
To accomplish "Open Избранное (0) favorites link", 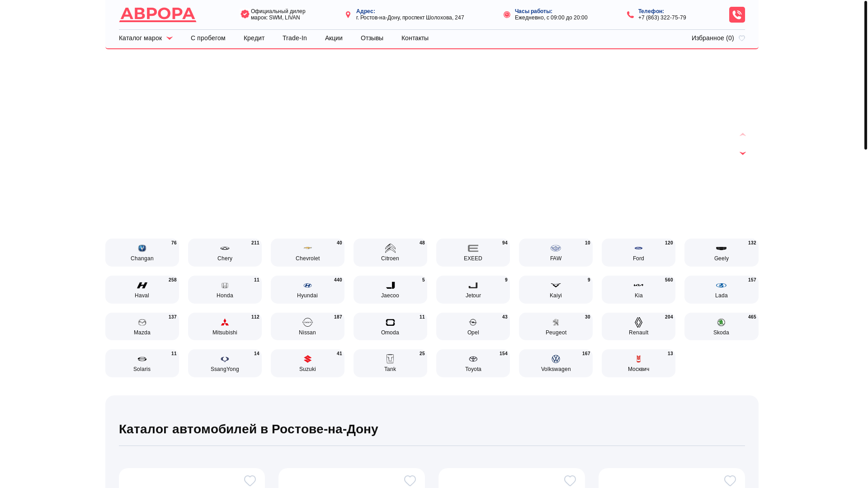I will (x=718, y=38).
